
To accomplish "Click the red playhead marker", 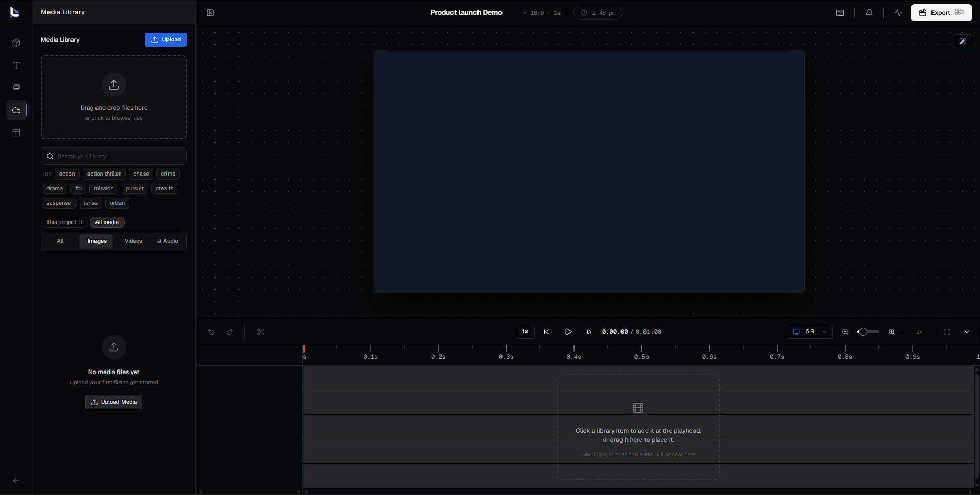I will 304,349.
